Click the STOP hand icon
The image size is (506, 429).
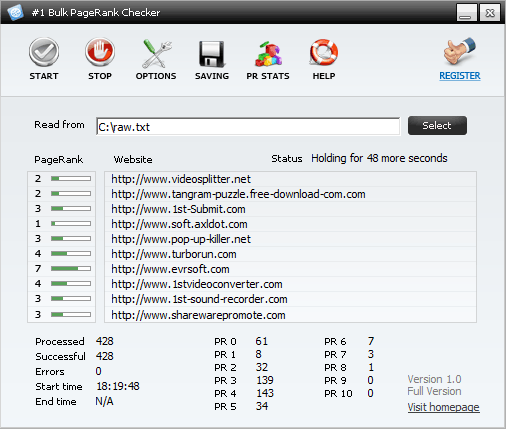(x=100, y=52)
